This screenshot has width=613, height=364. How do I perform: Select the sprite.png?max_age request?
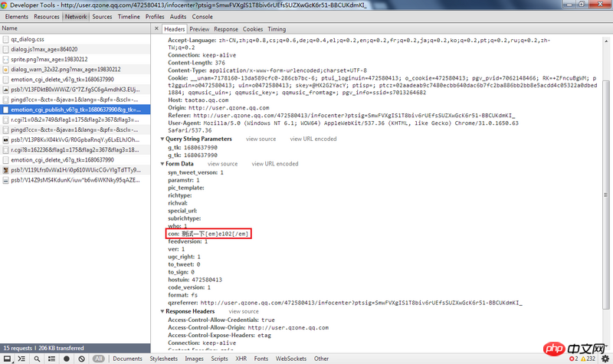[x=75, y=60]
